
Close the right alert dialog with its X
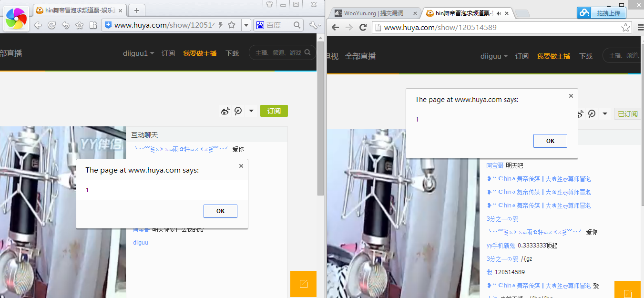tap(571, 96)
